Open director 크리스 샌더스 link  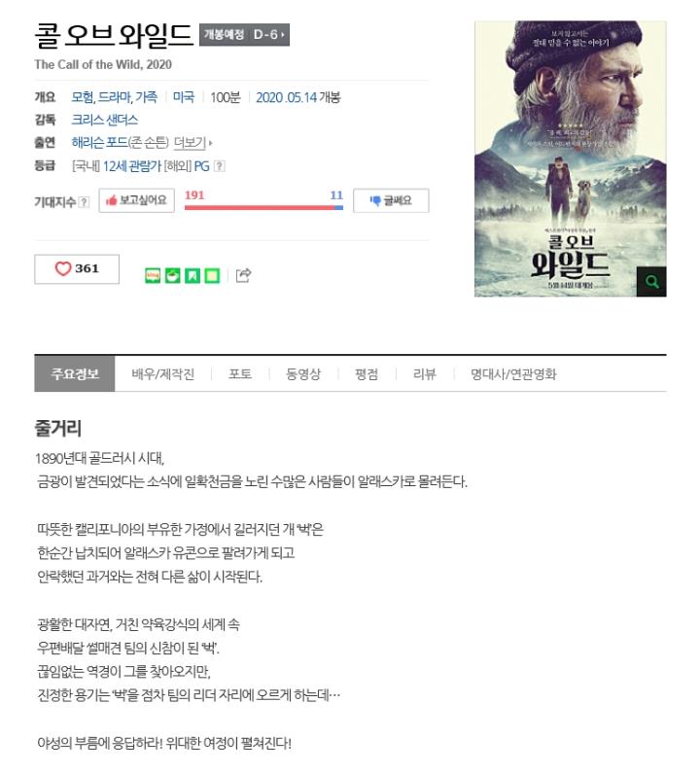105,120
